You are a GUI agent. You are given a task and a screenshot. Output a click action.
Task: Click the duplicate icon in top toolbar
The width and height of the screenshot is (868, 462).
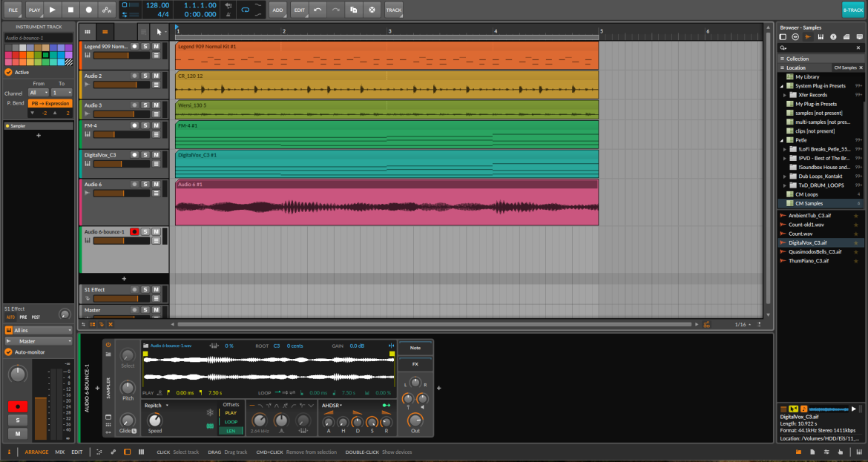coord(354,10)
